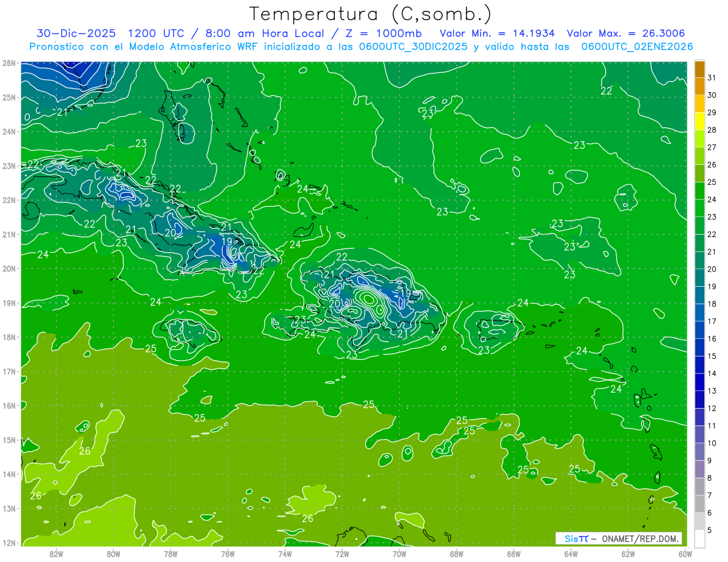Click the orange color bar segment between 30 and 31
Viewport: 728px width, 562px height.
tap(699, 86)
